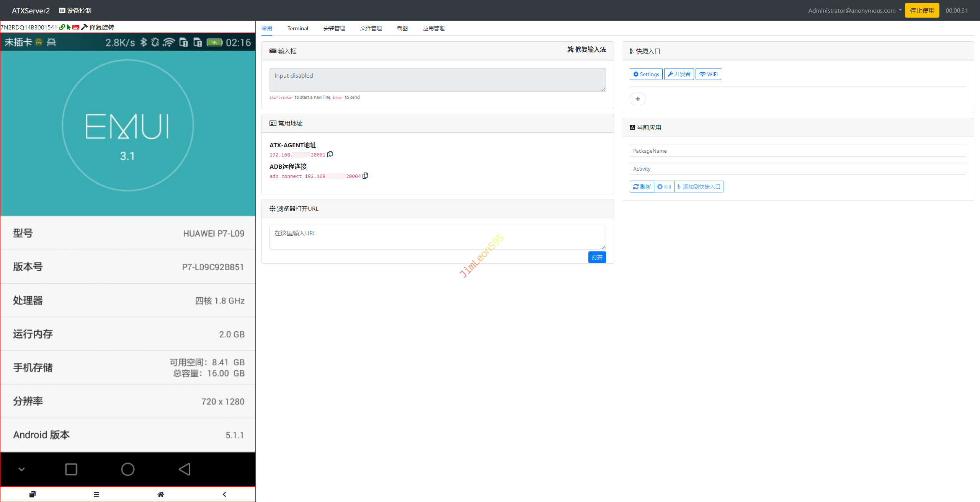Focus the PackageName input field
980x502 pixels.
tap(797, 151)
